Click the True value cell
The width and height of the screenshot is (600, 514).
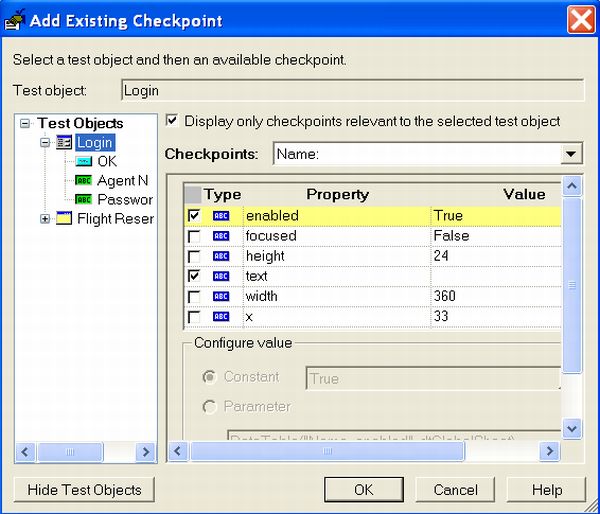(496, 216)
